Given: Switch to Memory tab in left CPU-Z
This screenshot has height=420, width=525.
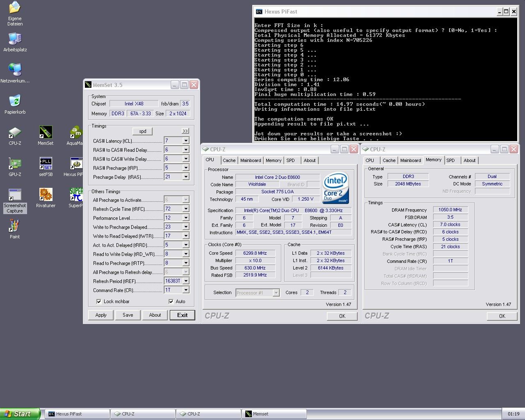Looking at the screenshot, I should click(274, 160).
